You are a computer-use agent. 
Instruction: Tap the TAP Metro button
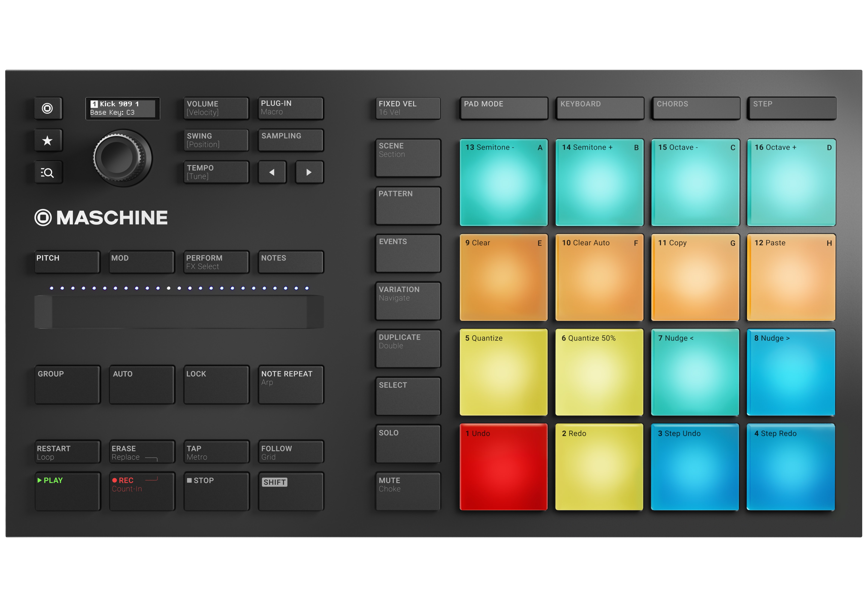(x=216, y=452)
